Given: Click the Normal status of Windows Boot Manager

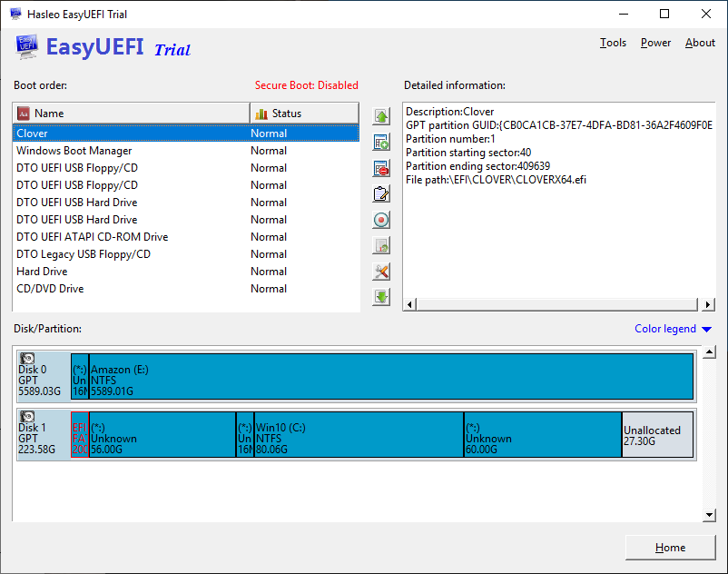Looking at the screenshot, I should point(269,151).
